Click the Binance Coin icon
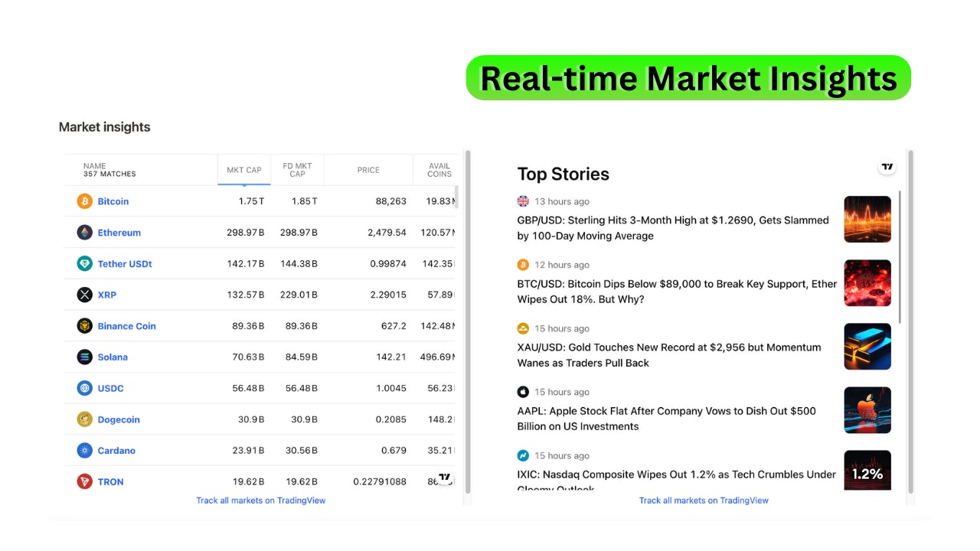980x551 pixels. click(x=84, y=326)
